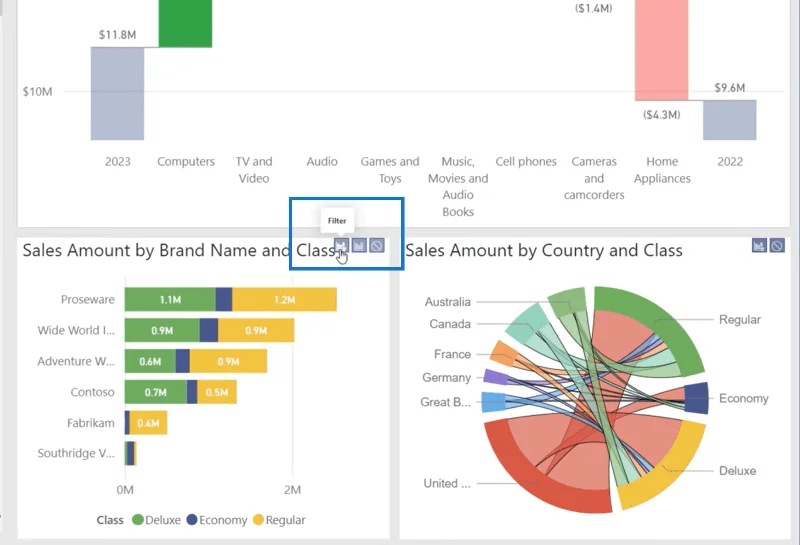The image size is (800, 545).
Task: Click the Economy label in chord chart
Action: [x=743, y=399]
